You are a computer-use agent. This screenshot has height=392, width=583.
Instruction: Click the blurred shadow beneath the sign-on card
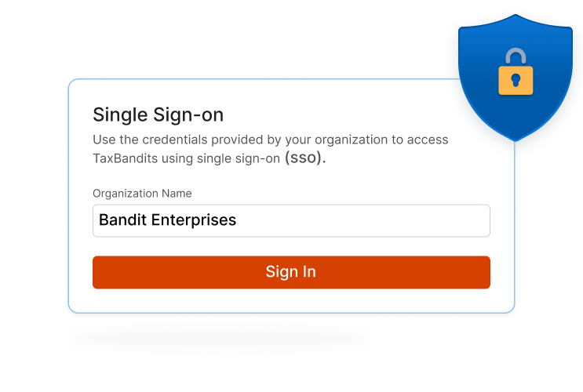[x=220, y=339]
